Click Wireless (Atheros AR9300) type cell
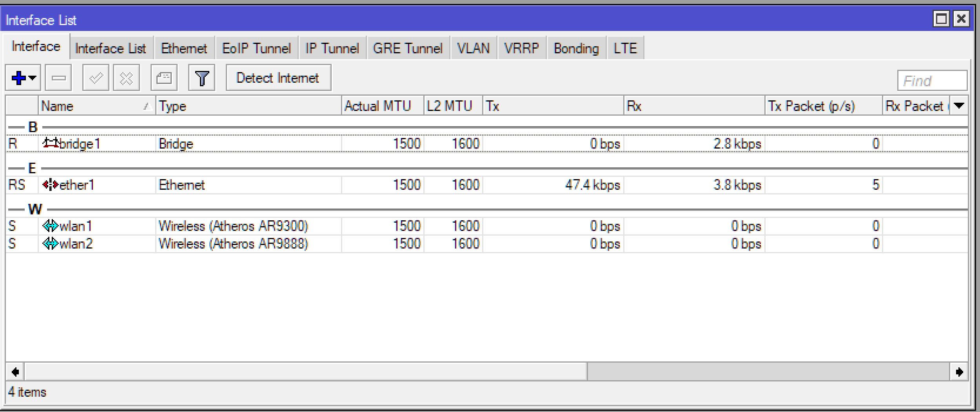Viewport: 980px width, 412px height. tap(249, 226)
